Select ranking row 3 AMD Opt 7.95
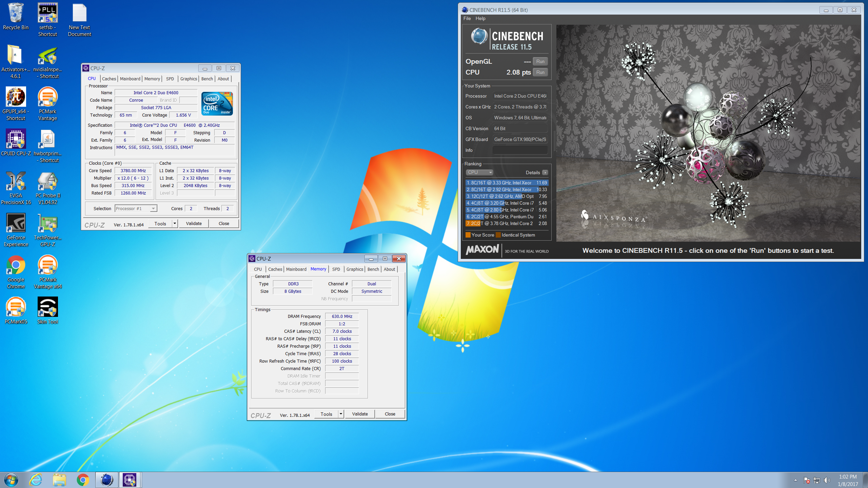 click(x=507, y=196)
